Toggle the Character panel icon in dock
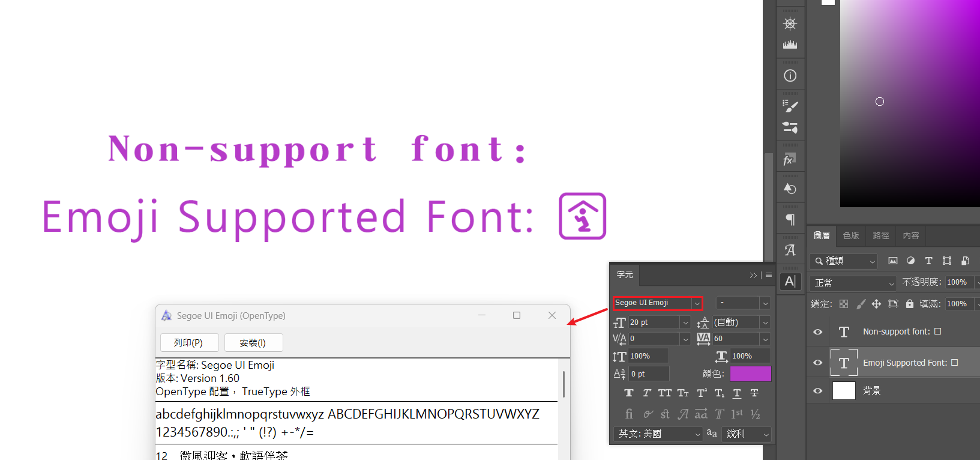The image size is (980, 460). click(x=790, y=281)
